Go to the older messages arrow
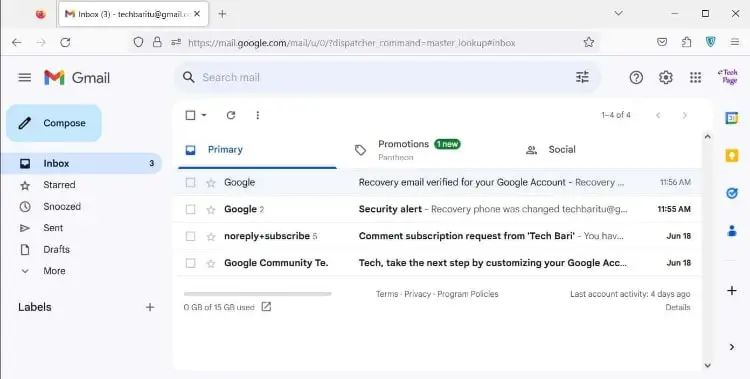This screenshot has width=750, height=379. click(x=684, y=115)
